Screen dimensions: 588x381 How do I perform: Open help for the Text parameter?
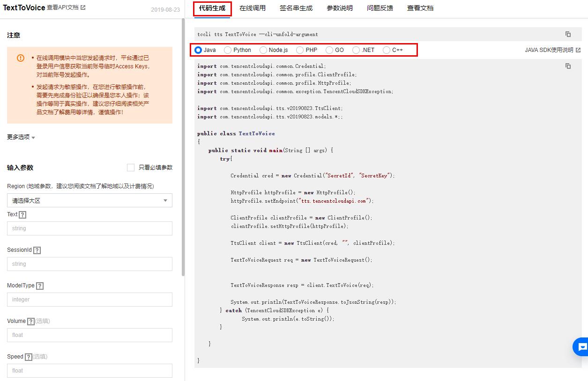coord(22,215)
